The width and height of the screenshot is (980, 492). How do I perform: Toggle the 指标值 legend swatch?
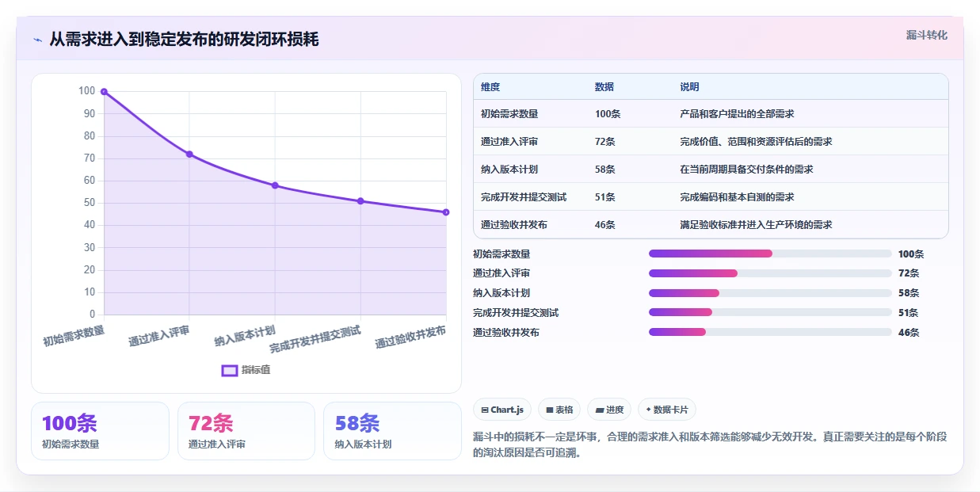tap(230, 370)
